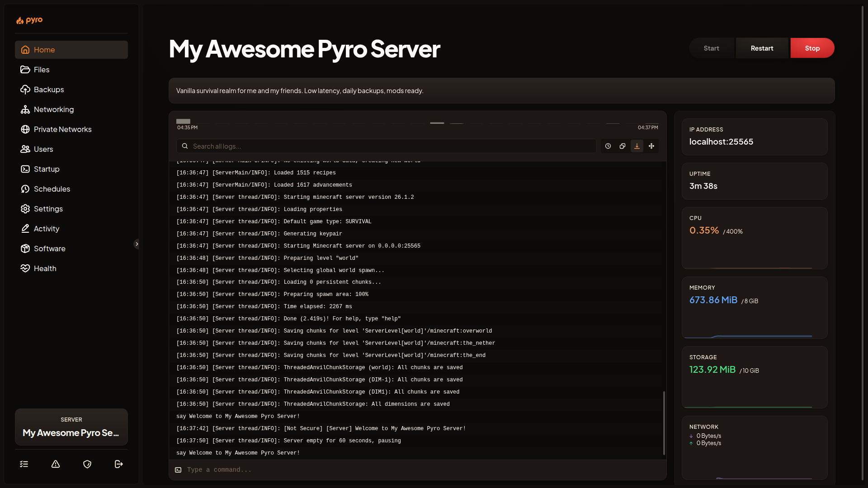Click the console log timeline bar
This screenshot has width=868, height=488.
[417, 121]
